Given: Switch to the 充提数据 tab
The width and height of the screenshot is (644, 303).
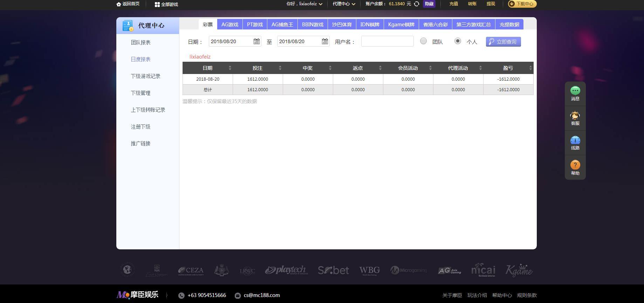Looking at the screenshot, I should [x=509, y=24].
